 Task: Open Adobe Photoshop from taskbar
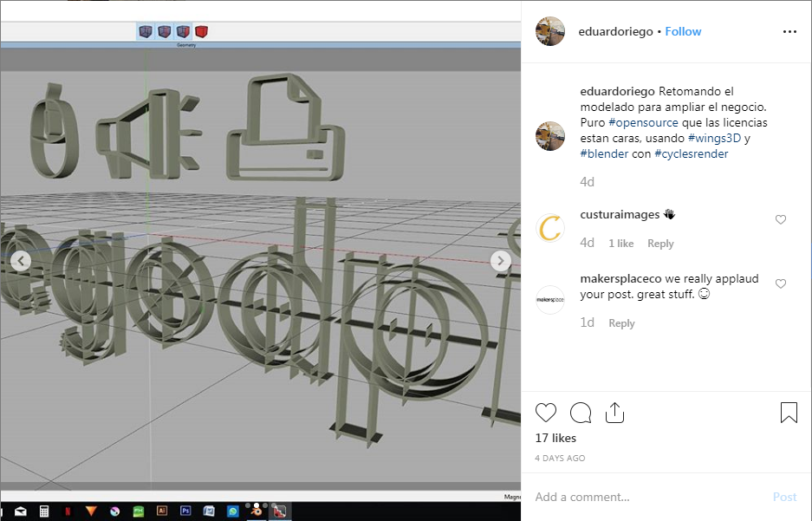click(x=185, y=511)
